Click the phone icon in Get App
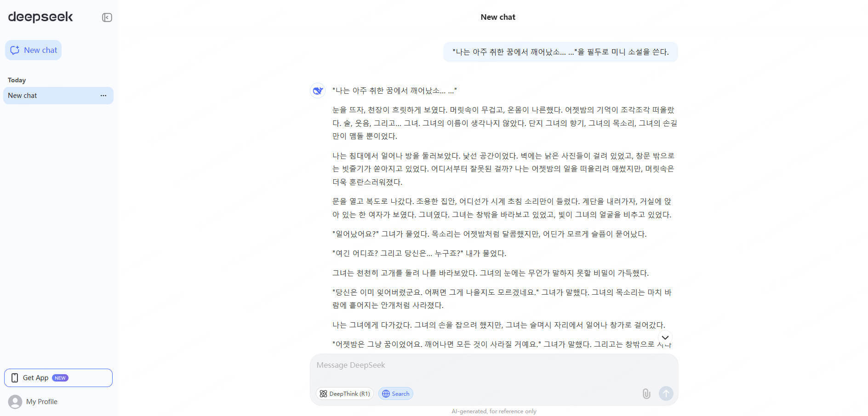 (x=15, y=378)
